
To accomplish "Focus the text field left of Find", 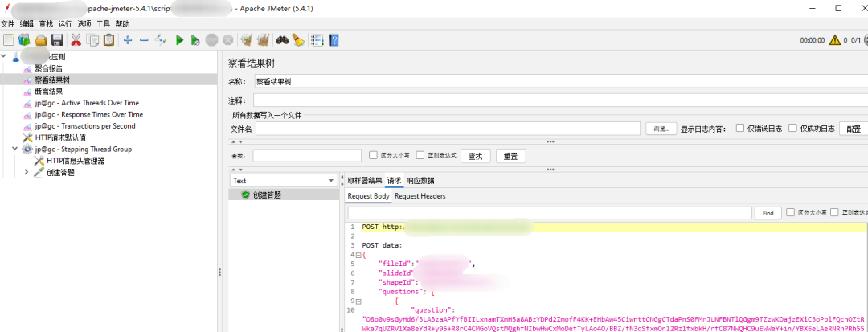I will click(550, 213).
